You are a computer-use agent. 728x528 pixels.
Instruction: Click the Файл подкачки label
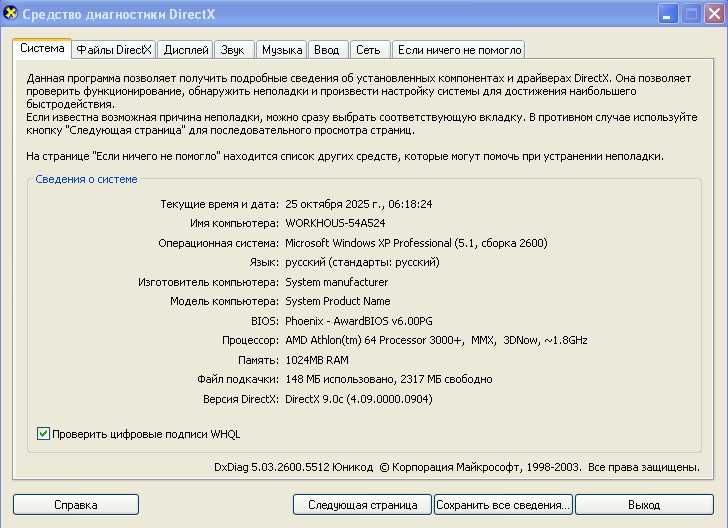[238, 379]
